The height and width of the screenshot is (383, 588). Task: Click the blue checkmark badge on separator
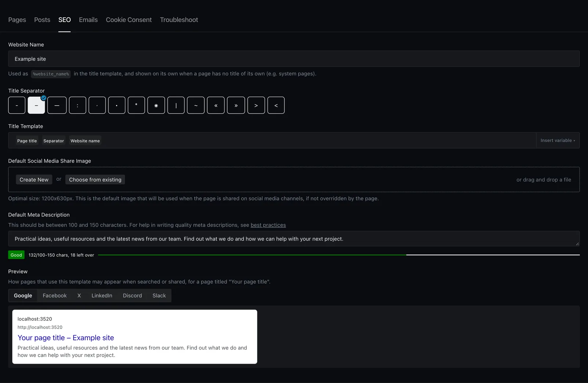click(x=44, y=98)
